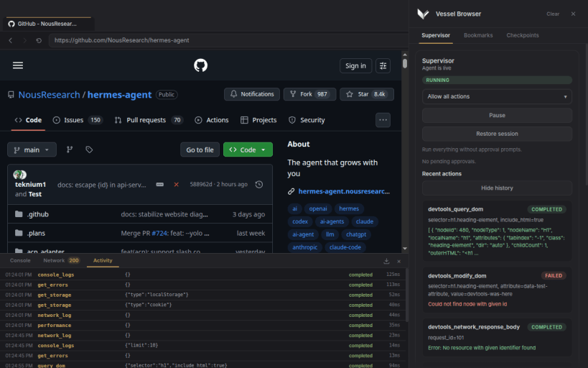This screenshot has width=588, height=368.
Task: Open the hermes-agent.nousresearch website link
Action: point(344,191)
